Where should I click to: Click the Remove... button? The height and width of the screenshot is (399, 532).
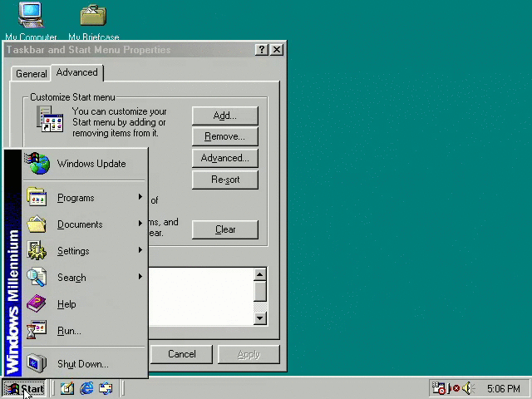(x=225, y=136)
